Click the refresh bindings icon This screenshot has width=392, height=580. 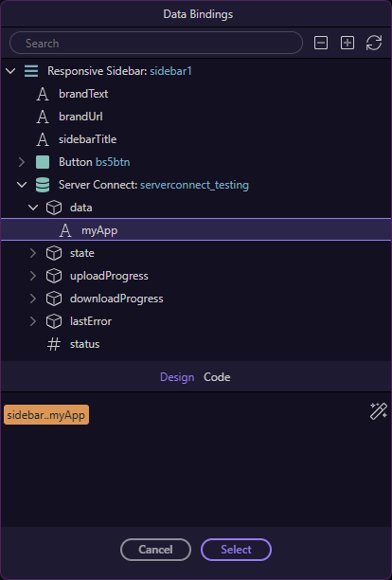tap(374, 43)
